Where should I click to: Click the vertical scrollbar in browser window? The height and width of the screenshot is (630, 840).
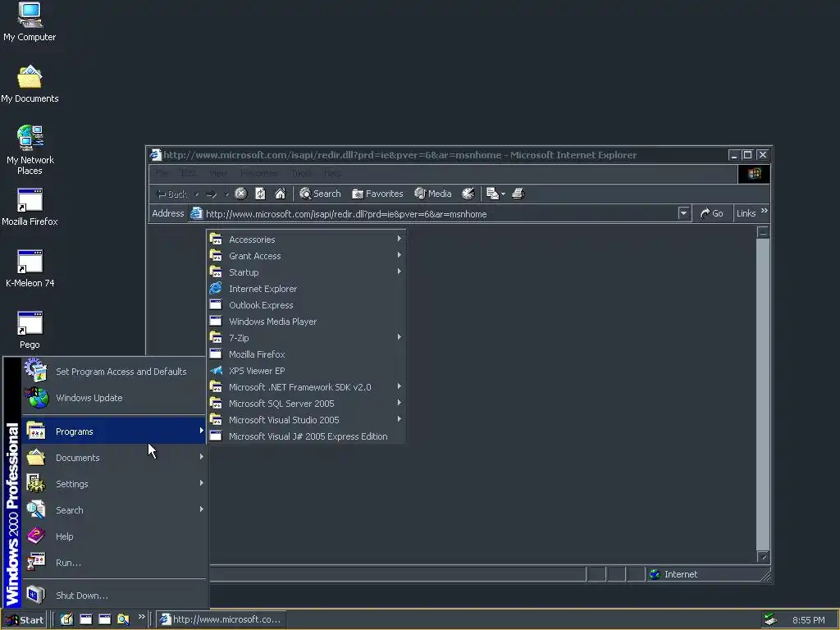[763, 394]
